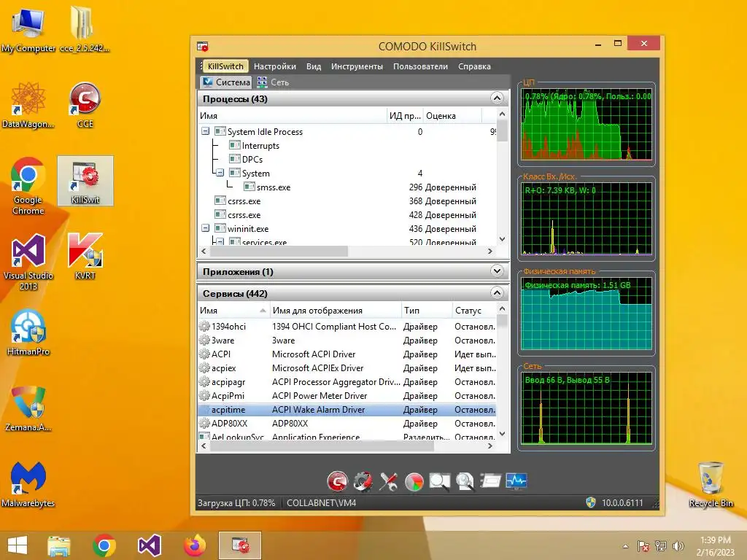Open the Пользователи menu
Image resolution: width=747 pixels, height=560 pixels.
pyautogui.click(x=420, y=66)
